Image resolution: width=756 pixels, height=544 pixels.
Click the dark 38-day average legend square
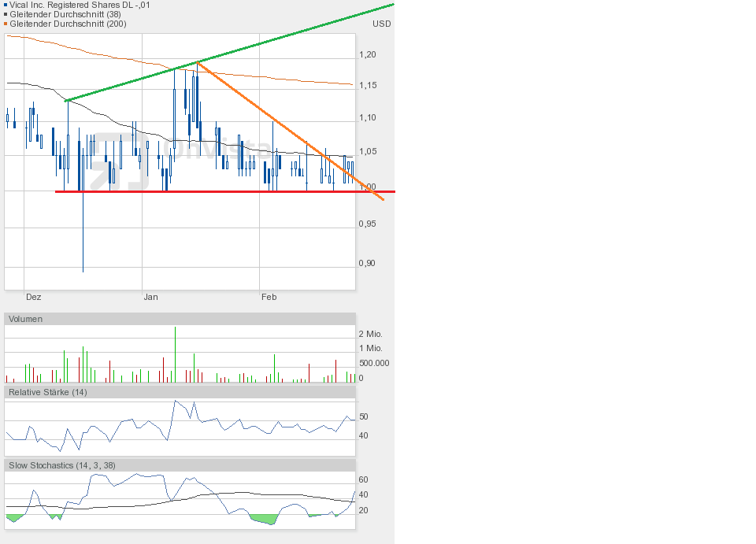tap(6, 14)
